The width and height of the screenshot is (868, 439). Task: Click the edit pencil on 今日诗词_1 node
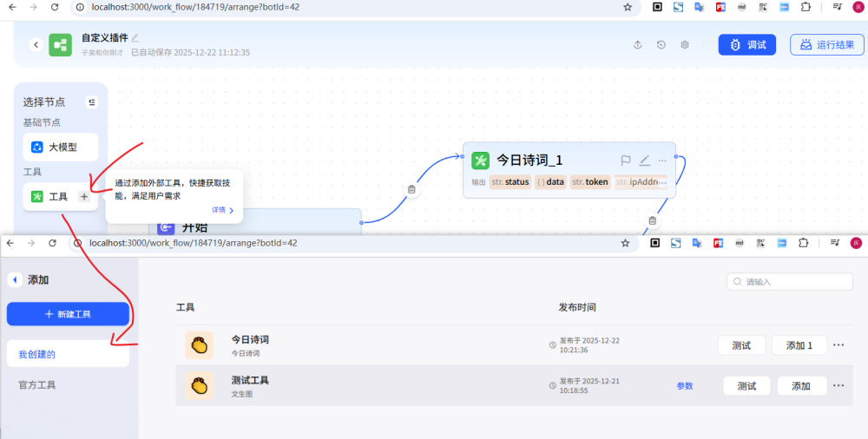[x=644, y=161]
